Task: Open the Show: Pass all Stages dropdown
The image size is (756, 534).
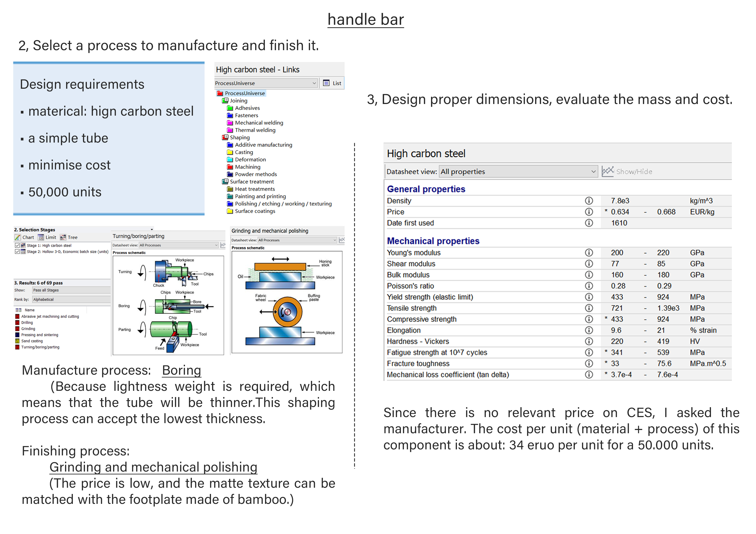Action: point(72,290)
